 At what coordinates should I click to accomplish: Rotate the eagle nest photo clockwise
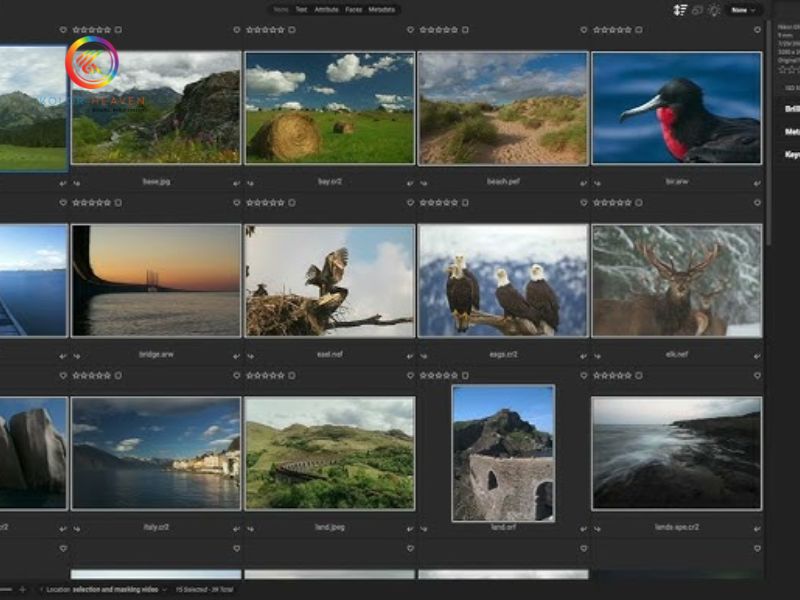coord(410,356)
